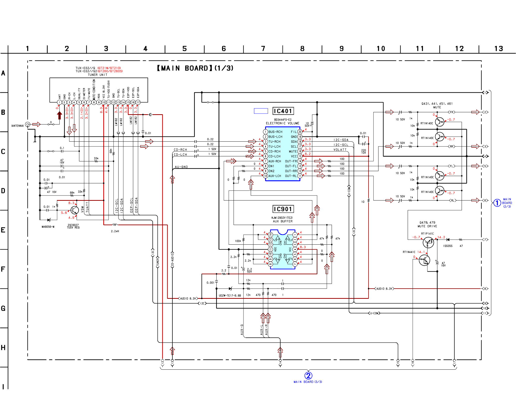Click the TU5V REG label
Screen dimensions: 516x420
pos(73,227)
